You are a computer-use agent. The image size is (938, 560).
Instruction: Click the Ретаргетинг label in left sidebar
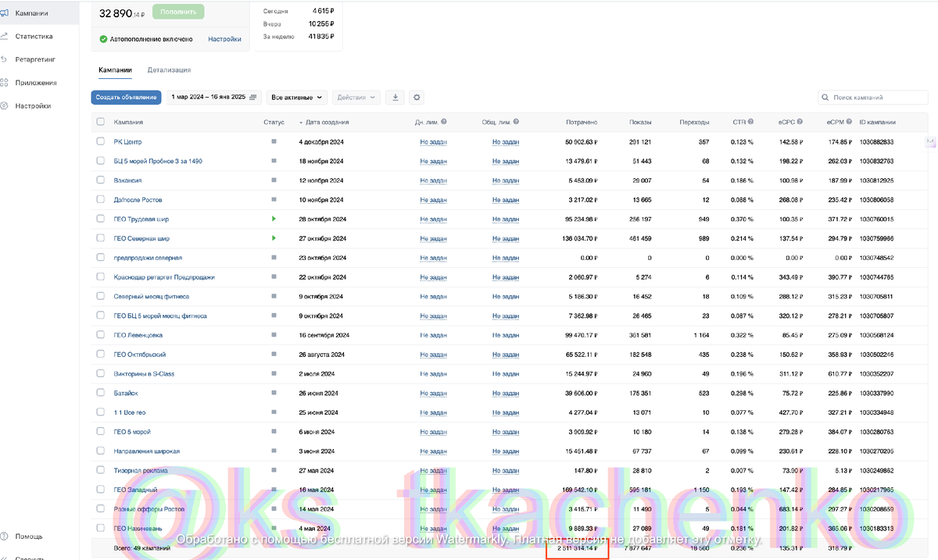click(36, 59)
